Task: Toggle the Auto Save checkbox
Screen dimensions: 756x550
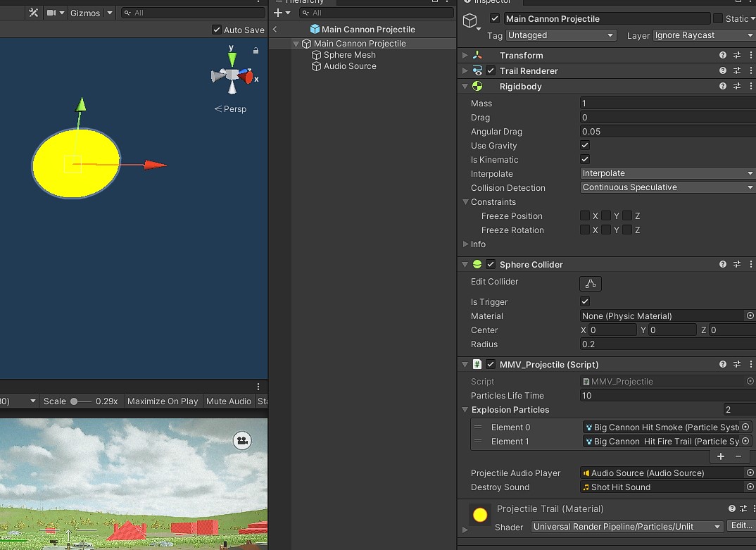Action: click(x=217, y=30)
